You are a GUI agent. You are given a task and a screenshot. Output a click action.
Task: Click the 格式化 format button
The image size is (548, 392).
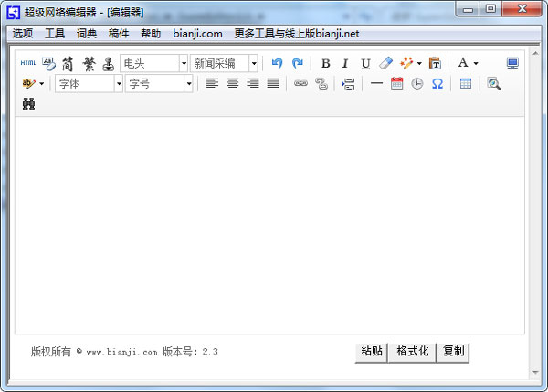[x=413, y=352]
